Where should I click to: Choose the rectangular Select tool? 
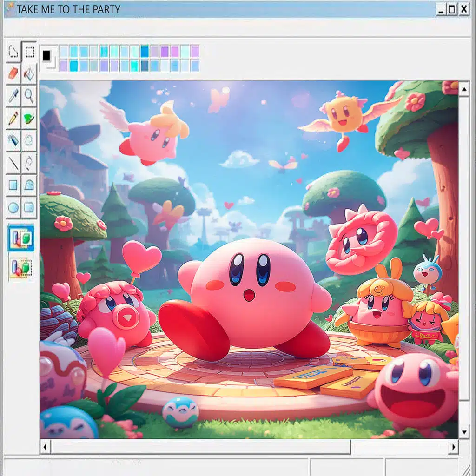point(30,52)
